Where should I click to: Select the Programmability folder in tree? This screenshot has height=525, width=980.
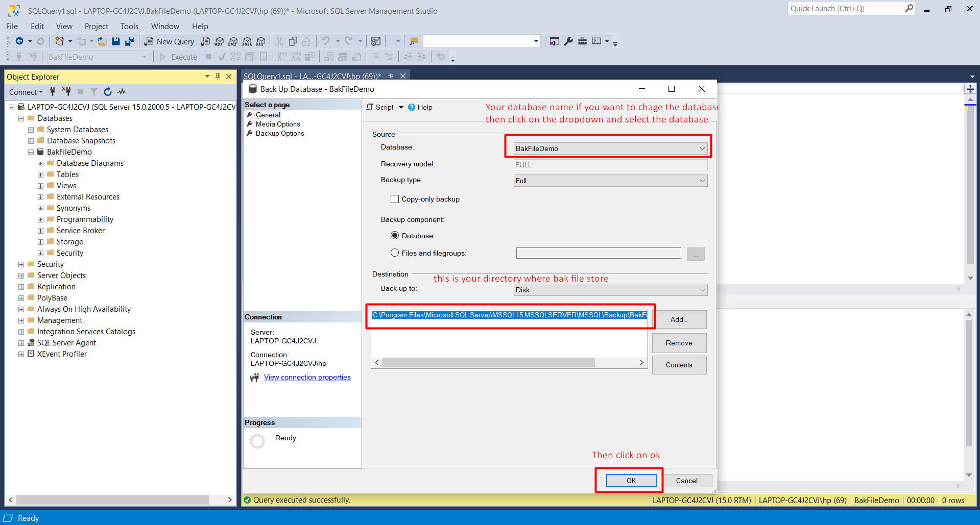tap(85, 219)
